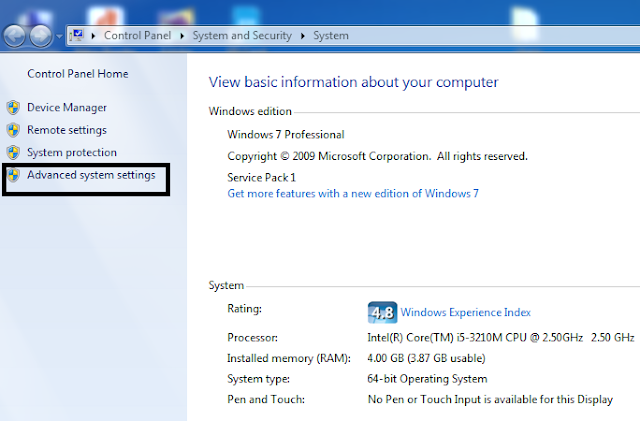Click the computer icon in address bar
640x421 pixels.
tap(77, 36)
